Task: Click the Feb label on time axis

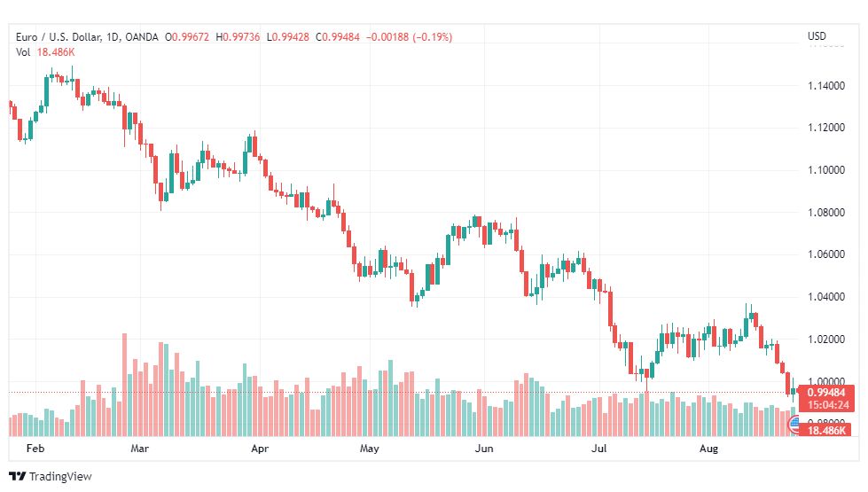Action: click(35, 449)
